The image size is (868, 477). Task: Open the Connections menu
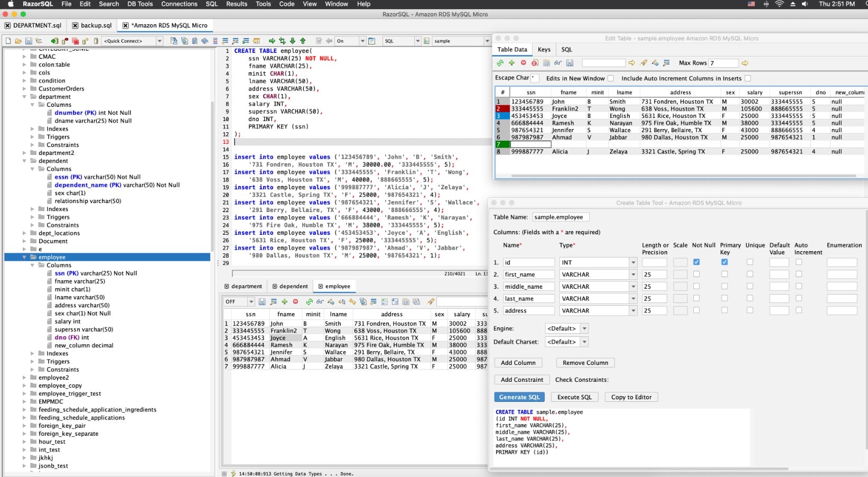(179, 4)
